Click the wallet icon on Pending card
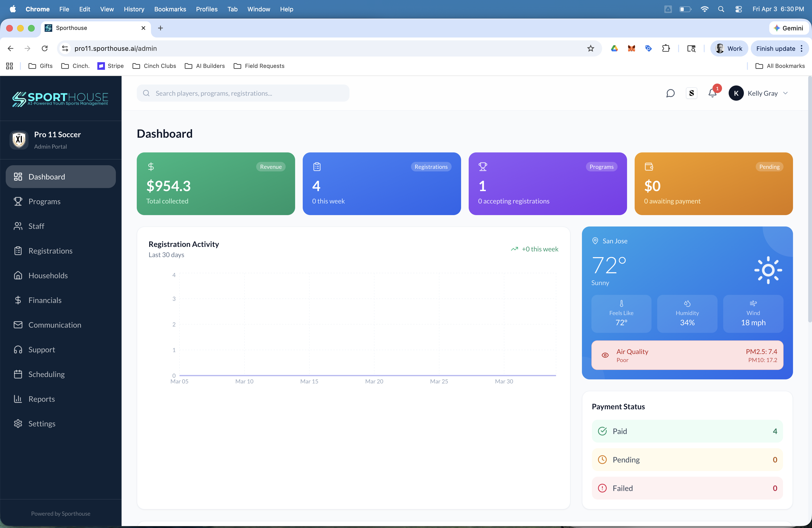 pyautogui.click(x=649, y=167)
